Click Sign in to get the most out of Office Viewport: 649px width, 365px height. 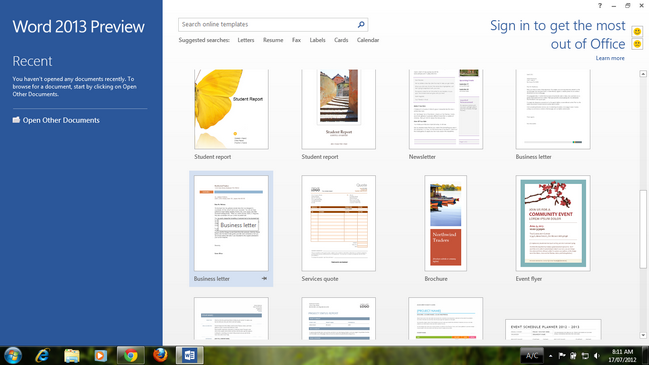tap(558, 35)
